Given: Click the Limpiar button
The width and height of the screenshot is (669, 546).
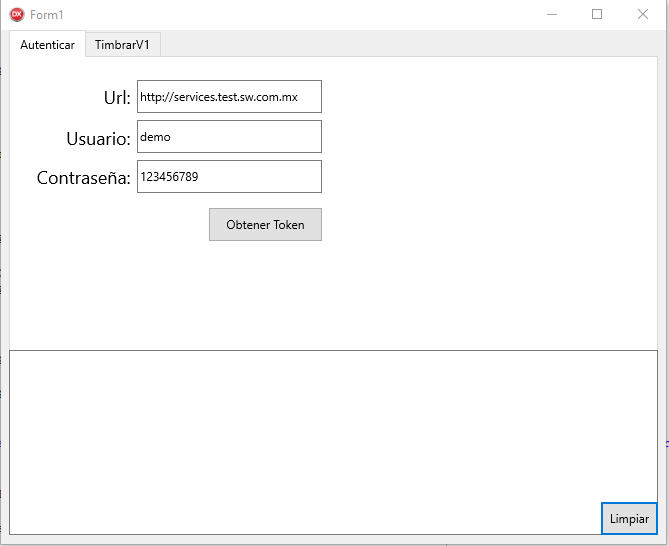Looking at the screenshot, I should [x=629, y=518].
